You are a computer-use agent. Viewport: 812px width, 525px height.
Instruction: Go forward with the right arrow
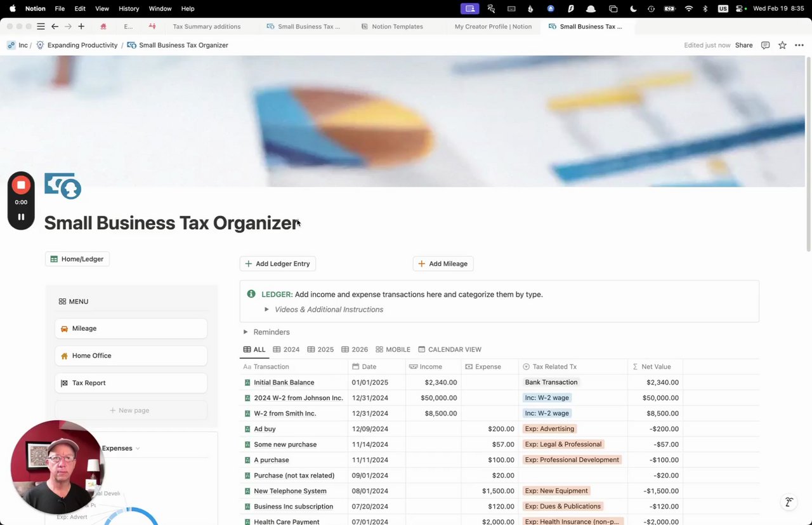pyautogui.click(x=68, y=27)
